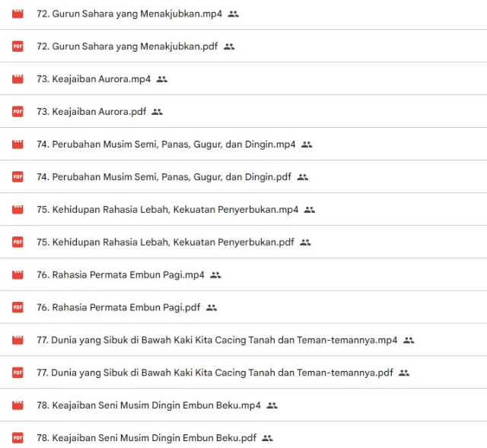Click shared icon beside 77. Dunia yang Sibuk pdf

[404, 373]
